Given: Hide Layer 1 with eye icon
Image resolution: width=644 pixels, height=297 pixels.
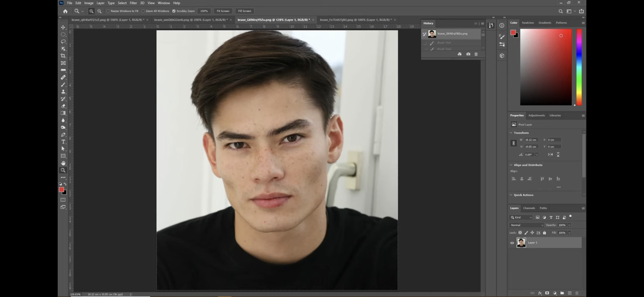Looking at the screenshot, I should tap(512, 243).
